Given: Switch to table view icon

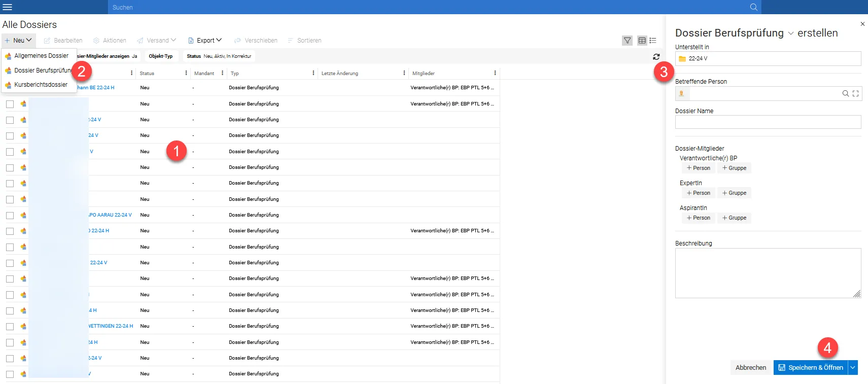Looking at the screenshot, I should (x=642, y=41).
